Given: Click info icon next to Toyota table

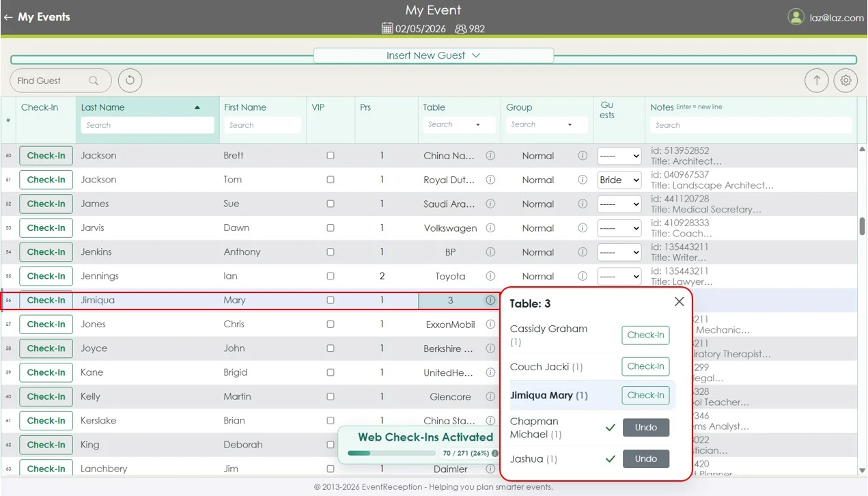Looking at the screenshot, I should coord(490,276).
